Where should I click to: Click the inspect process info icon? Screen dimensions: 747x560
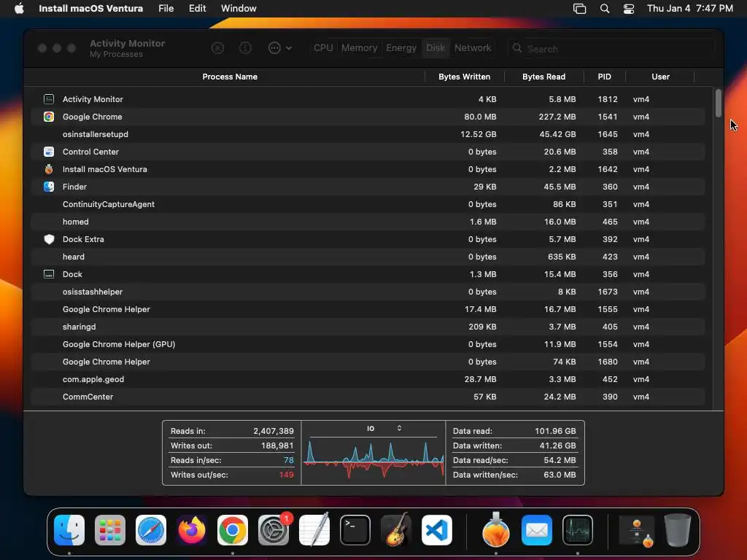click(245, 48)
